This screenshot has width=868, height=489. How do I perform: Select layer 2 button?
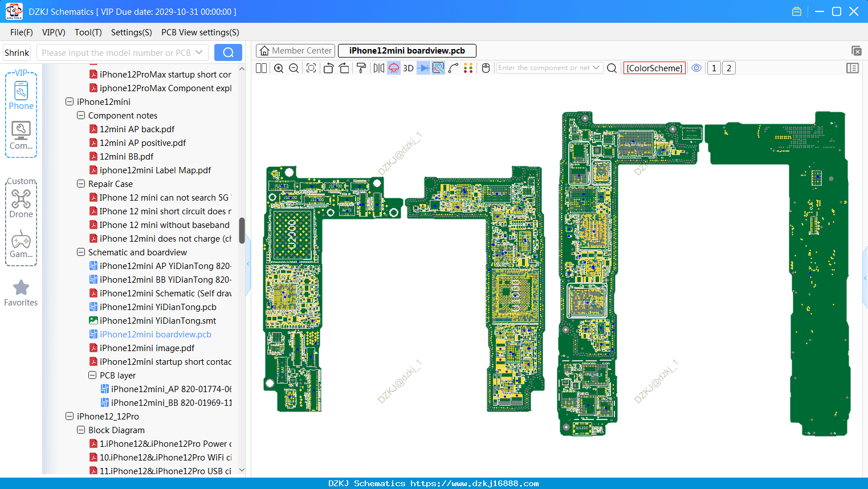pos(729,68)
